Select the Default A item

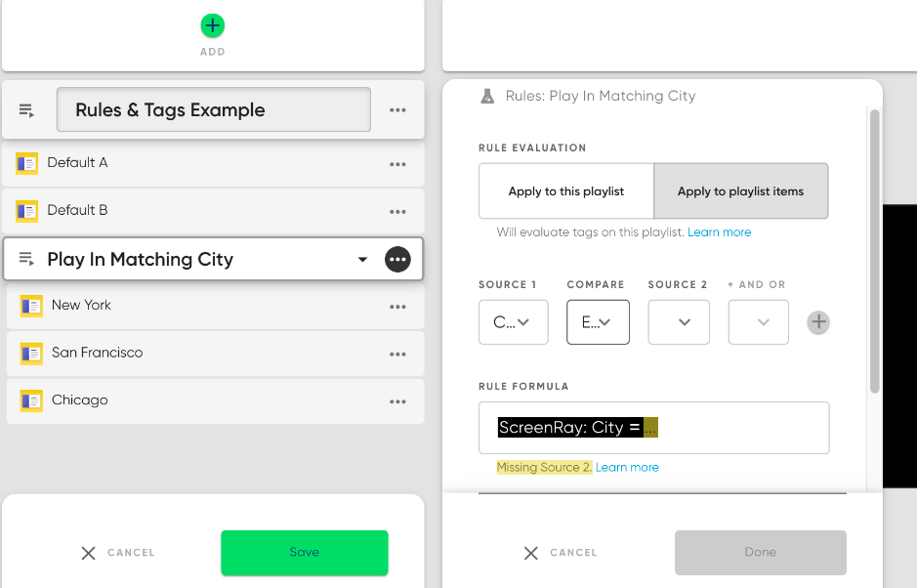click(x=213, y=164)
